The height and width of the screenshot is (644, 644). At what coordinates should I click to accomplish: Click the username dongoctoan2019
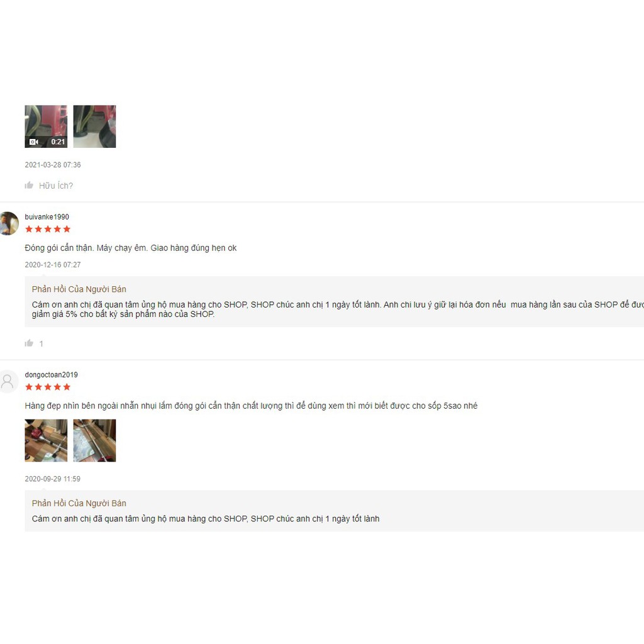pos(52,375)
